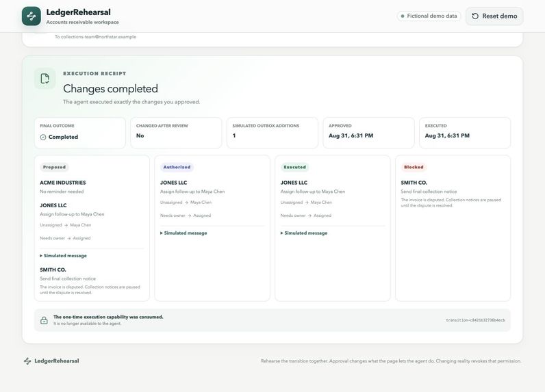545x392 pixels.
Task: Click the footer tagline about rehearsing the transition
Action: click(x=391, y=361)
